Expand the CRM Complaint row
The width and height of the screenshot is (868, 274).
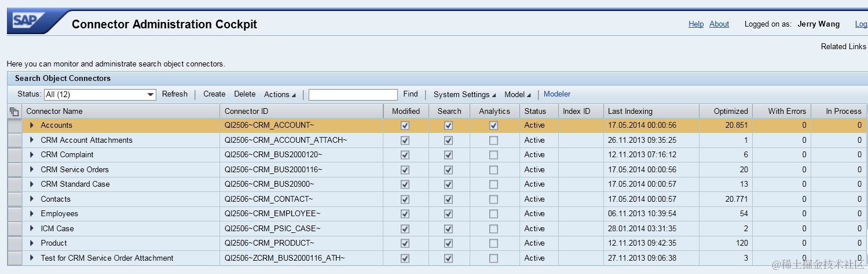(x=32, y=155)
